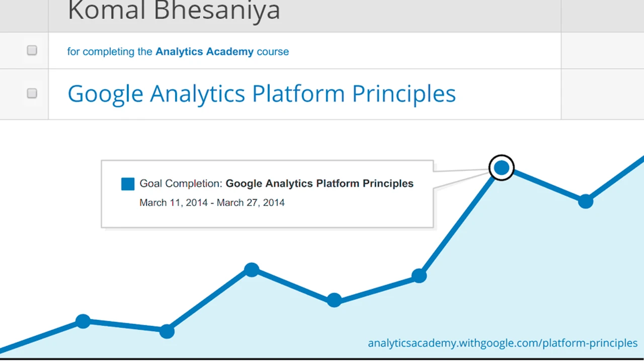Open the analyticsacademy.withgoogle.com/platform-principles link
Viewport: 644px width, 362px height.
pyautogui.click(x=503, y=343)
